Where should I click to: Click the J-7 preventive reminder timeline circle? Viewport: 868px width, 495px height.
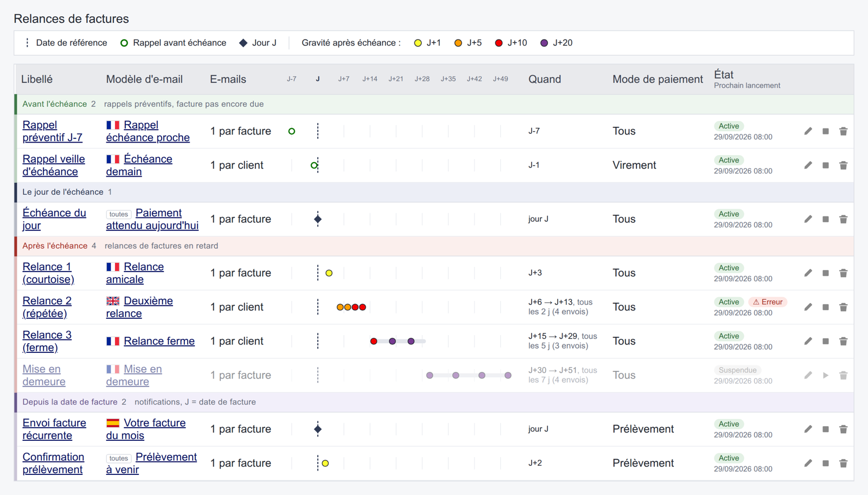pos(292,131)
